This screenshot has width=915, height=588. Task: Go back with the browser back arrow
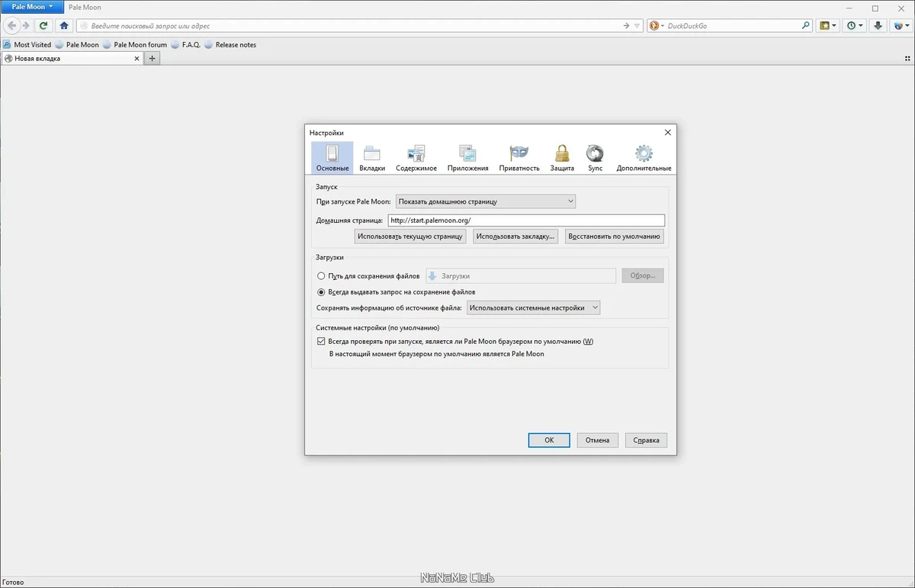(12, 25)
